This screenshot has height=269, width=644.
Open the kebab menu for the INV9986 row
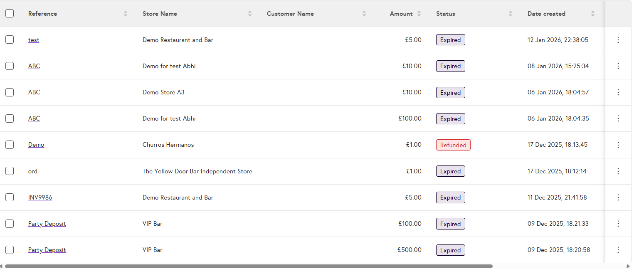618,197
